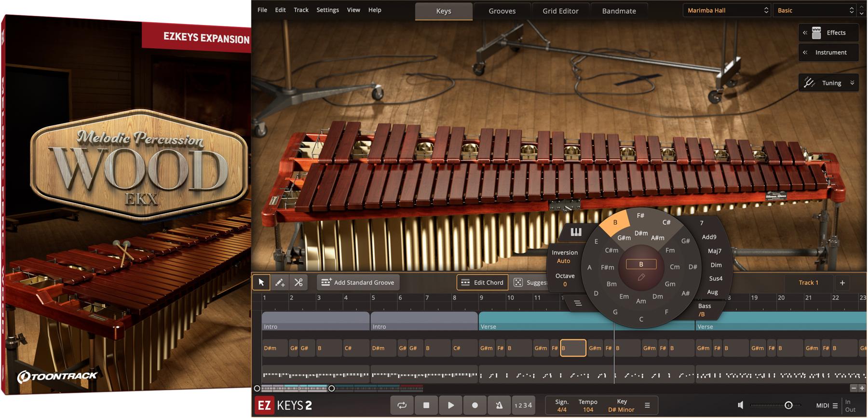Switch to the Bandmate tab
This screenshot has width=868, height=418.
click(x=619, y=11)
